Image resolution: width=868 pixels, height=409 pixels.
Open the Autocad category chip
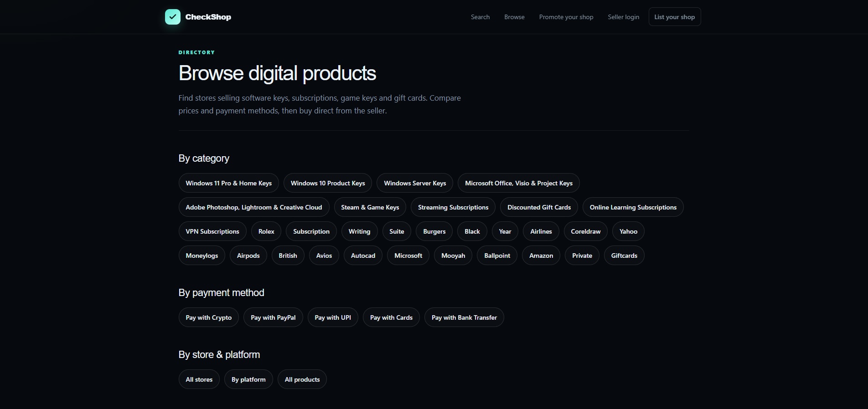[363, 256]
